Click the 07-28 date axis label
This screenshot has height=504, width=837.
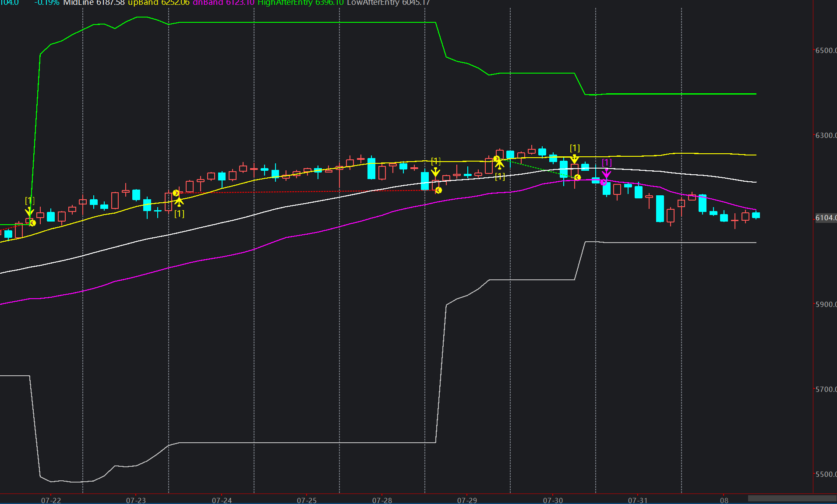click(x=382, y=500)
